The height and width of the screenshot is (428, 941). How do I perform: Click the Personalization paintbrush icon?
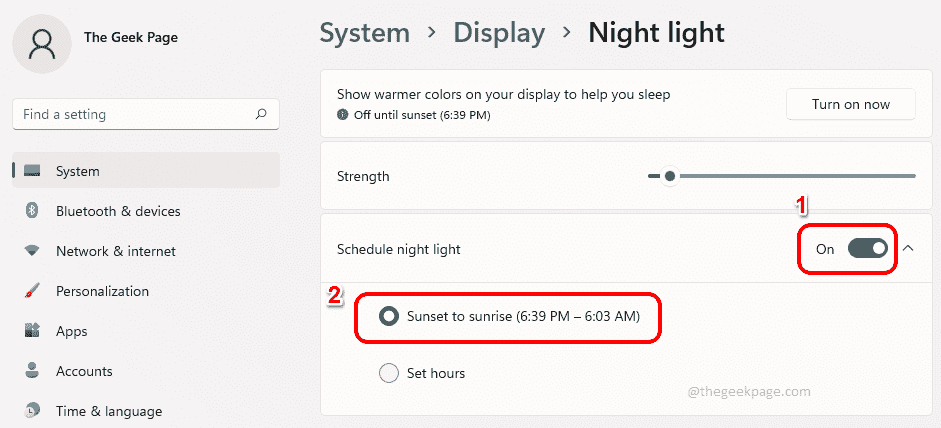32,291
